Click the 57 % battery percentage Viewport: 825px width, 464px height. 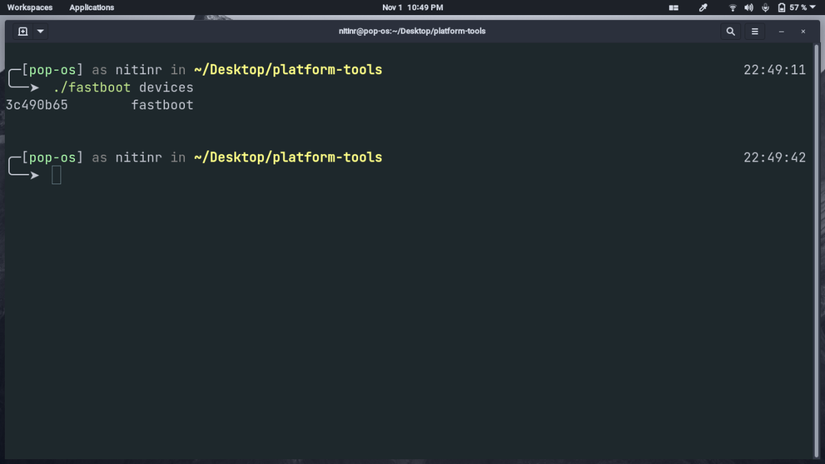tap(798, 7)
